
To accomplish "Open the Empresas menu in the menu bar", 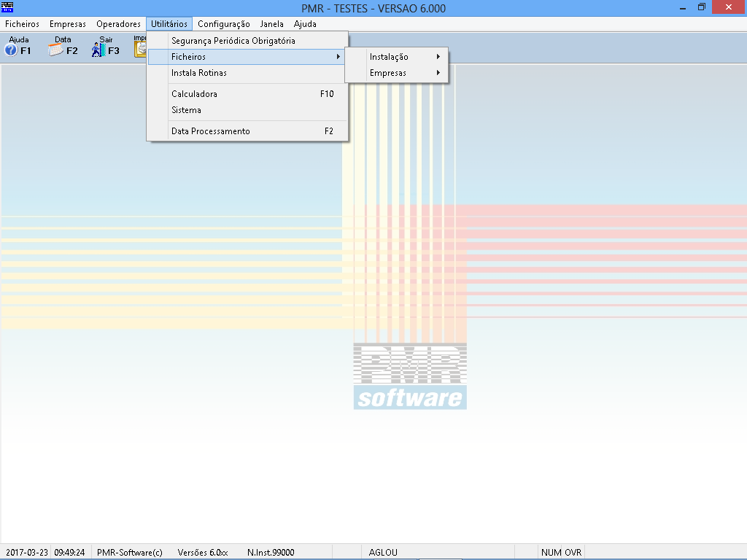I will [x=68, y=24].
